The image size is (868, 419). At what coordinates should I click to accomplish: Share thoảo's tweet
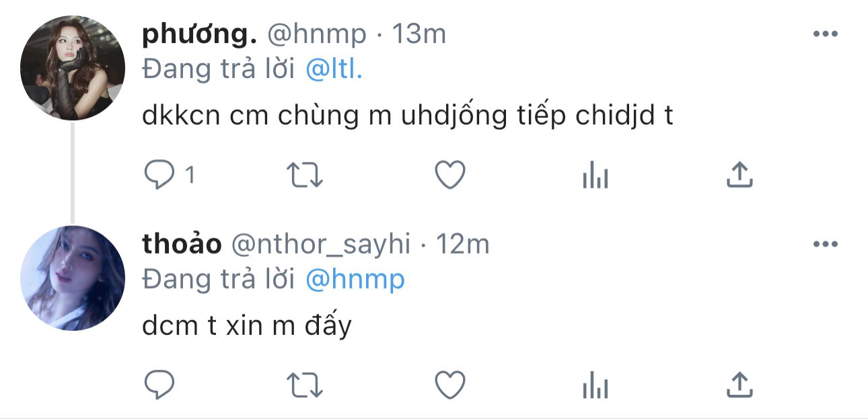pyautogui.click(x=739, y=385)
